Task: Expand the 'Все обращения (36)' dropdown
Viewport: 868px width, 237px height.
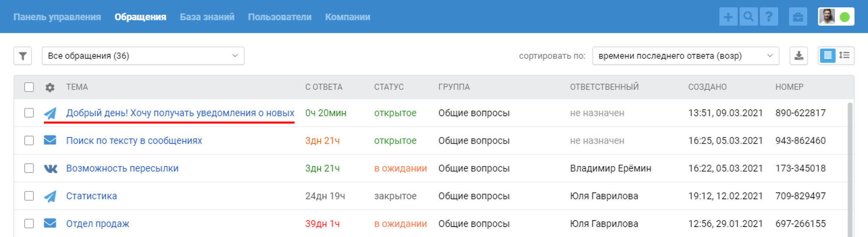Action: tap(143, 56)
